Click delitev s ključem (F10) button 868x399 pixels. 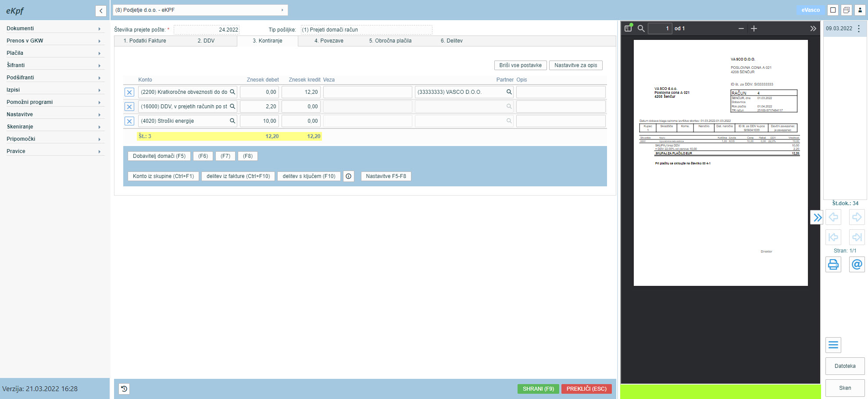[309, 176]
